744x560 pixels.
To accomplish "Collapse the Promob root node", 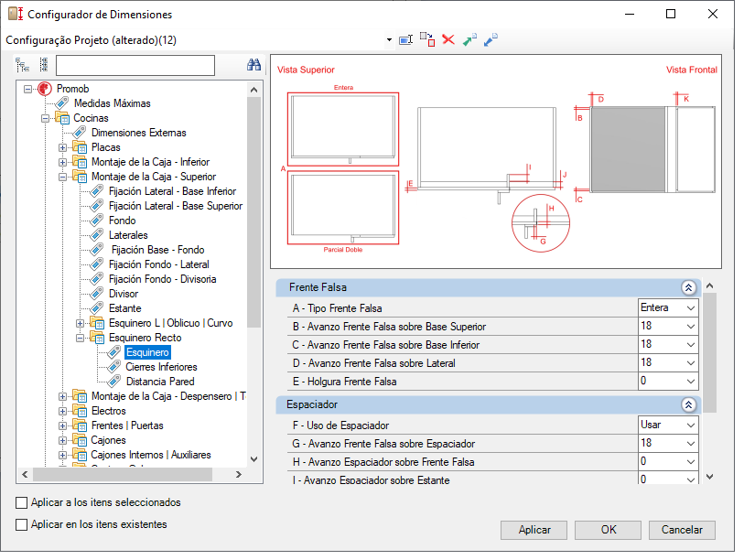I will pos(28,89).
